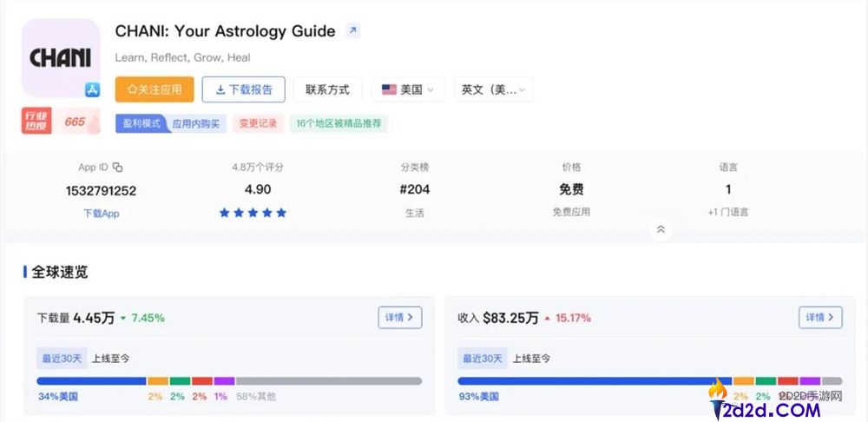Viewport: 868px width, 422px height.
Task: Click the 生活 category label
Action: 415,213
